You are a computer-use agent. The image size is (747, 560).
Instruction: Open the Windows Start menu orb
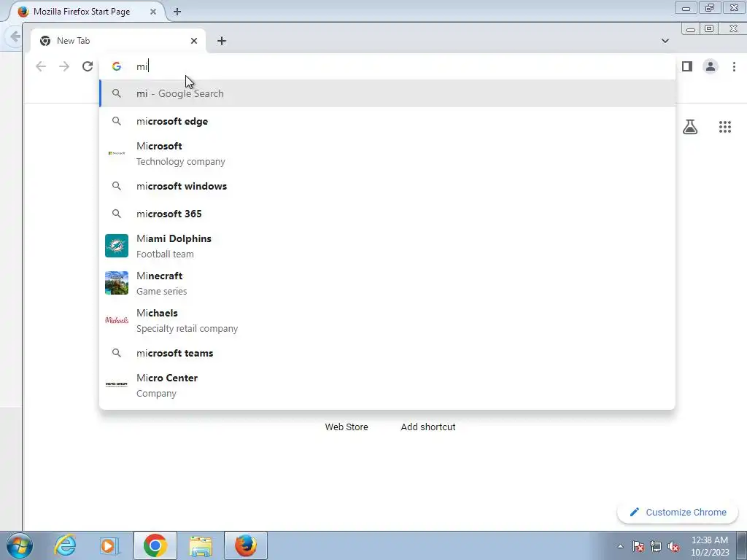coord(20,545)
